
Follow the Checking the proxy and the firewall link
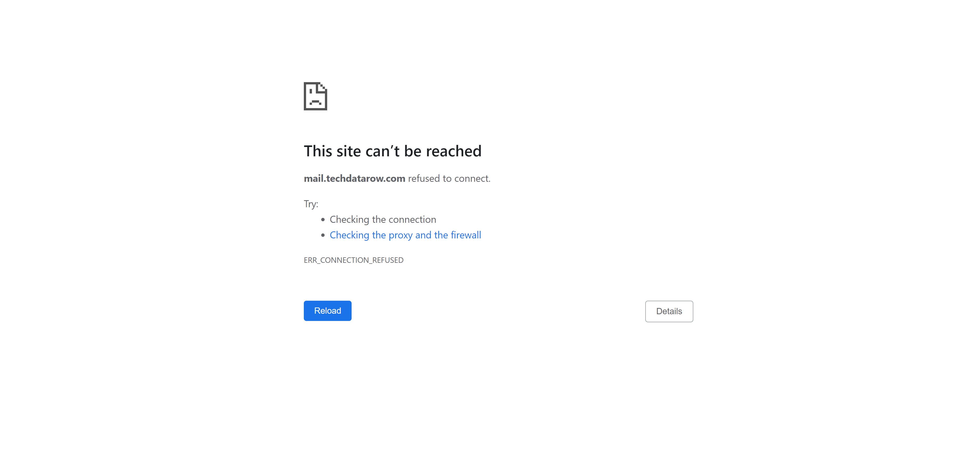pyautogui.click(x=406, y=235)
